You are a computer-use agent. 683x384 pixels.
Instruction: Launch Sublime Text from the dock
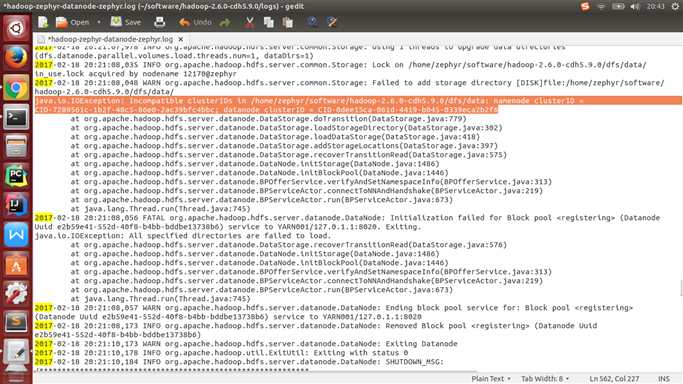pos(16,324)
